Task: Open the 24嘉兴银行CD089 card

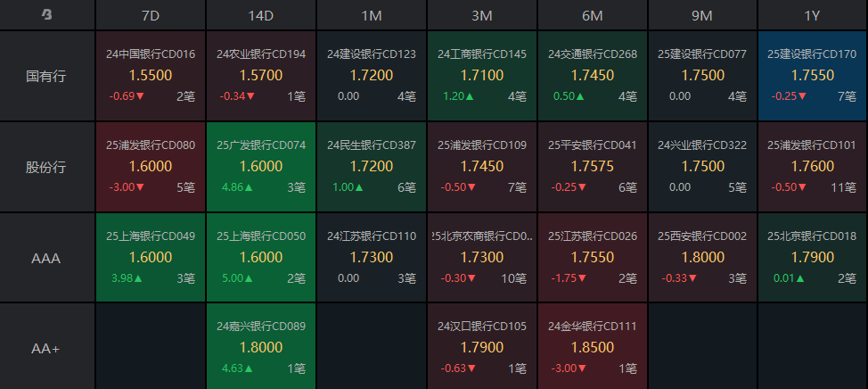Action: [x=261, y=347]
